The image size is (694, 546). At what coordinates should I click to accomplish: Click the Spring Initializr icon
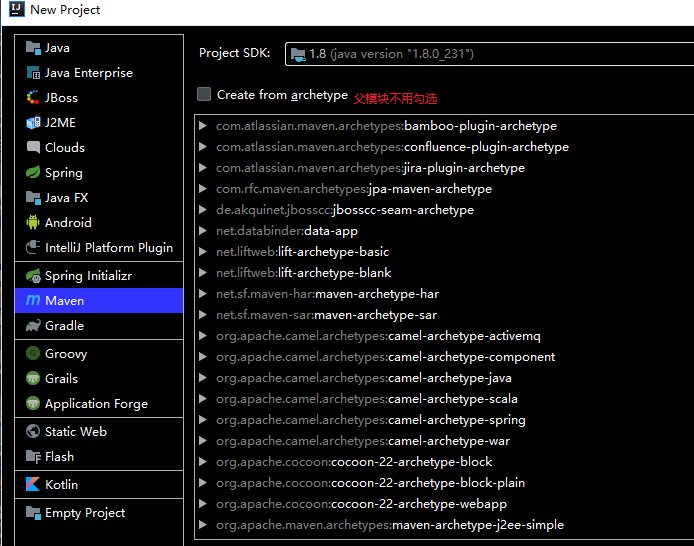point(33,276)
